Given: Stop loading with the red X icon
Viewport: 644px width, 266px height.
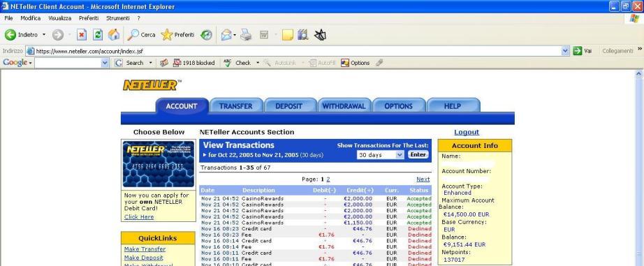Looking at the screenshot, I should 82,35.
